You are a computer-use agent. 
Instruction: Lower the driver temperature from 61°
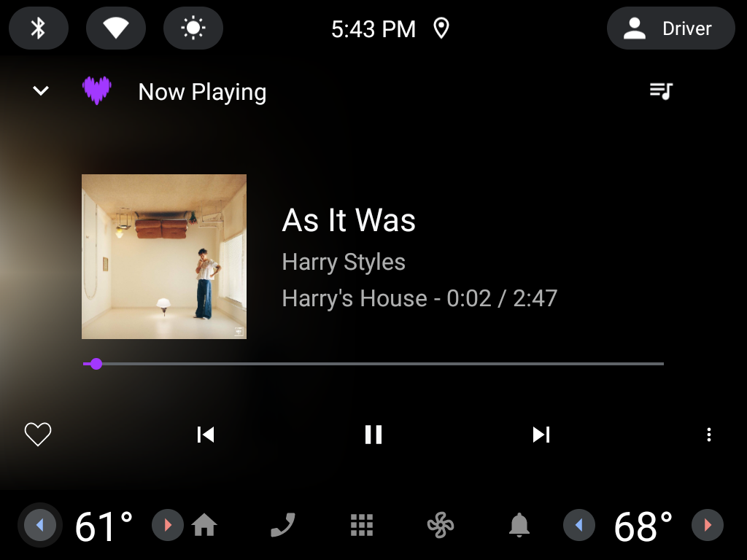tap(40, 525)
